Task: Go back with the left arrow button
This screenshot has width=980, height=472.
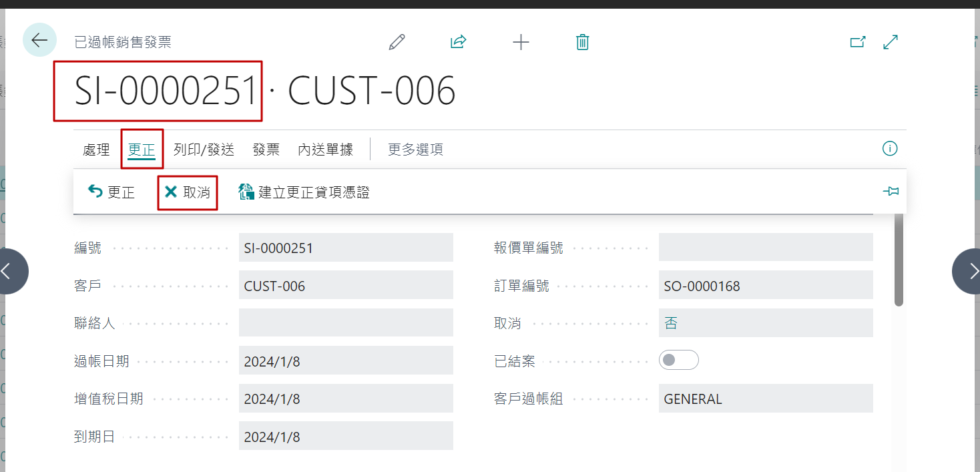Action: pyautogui.click(x=39, y=40)
